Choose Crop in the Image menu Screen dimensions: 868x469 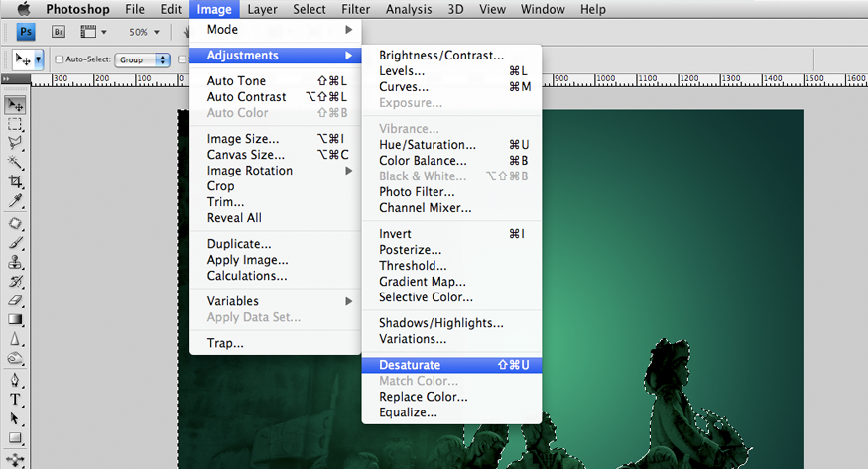(275, 186)
